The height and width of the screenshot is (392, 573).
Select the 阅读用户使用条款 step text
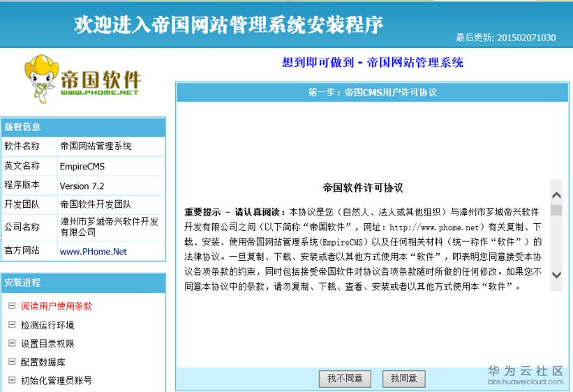pyautogui.click(x=57, y=306)
